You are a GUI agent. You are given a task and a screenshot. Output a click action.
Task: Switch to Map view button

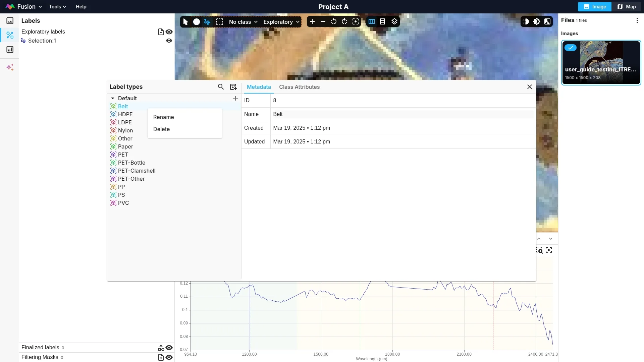(x=627, y=7)
